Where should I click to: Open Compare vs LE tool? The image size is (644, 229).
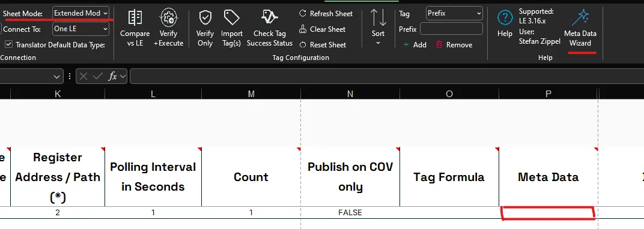[x=135, y=27]
